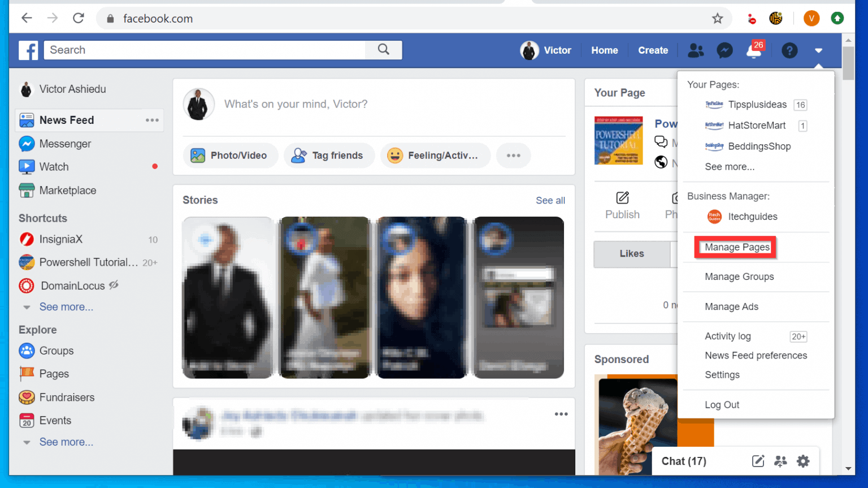Click the Photo/Video upload icon
Image resolution: width=868 pixels, height=488 pixels.
click(197, 155)
